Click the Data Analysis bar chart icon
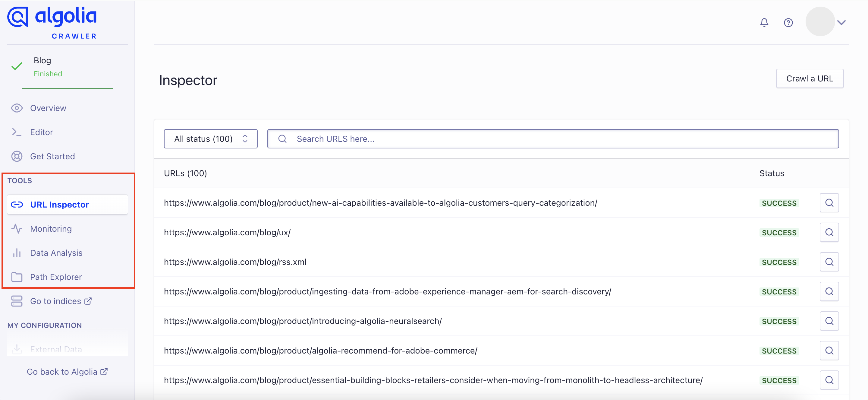This screenshot has width=868, height=400. [x=17, y=253]
